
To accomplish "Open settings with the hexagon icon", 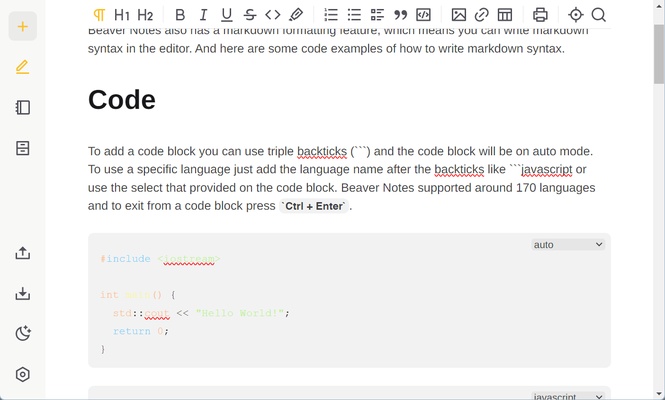I will coord(22,374).
